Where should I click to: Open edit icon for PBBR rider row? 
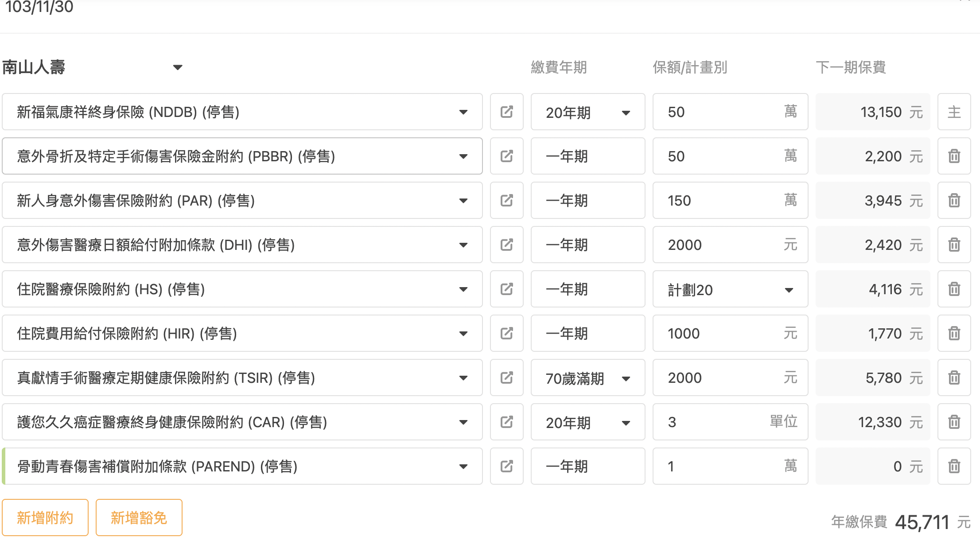[506, 156]
